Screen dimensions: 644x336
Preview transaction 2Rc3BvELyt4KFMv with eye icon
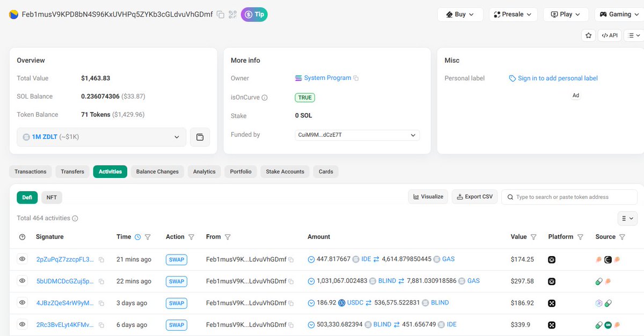coord(22,324)
